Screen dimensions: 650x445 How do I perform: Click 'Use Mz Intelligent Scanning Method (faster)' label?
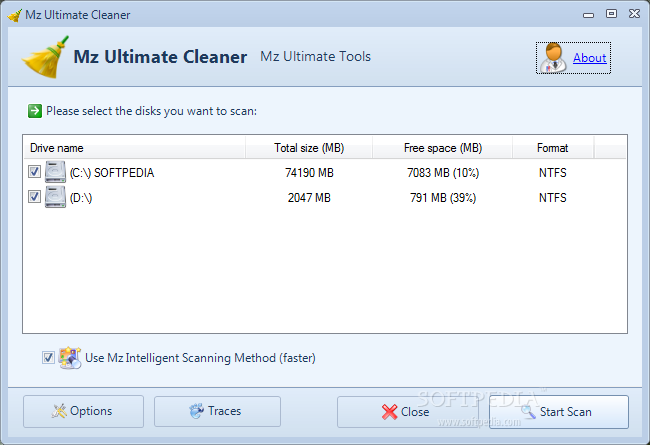[200, 357]
